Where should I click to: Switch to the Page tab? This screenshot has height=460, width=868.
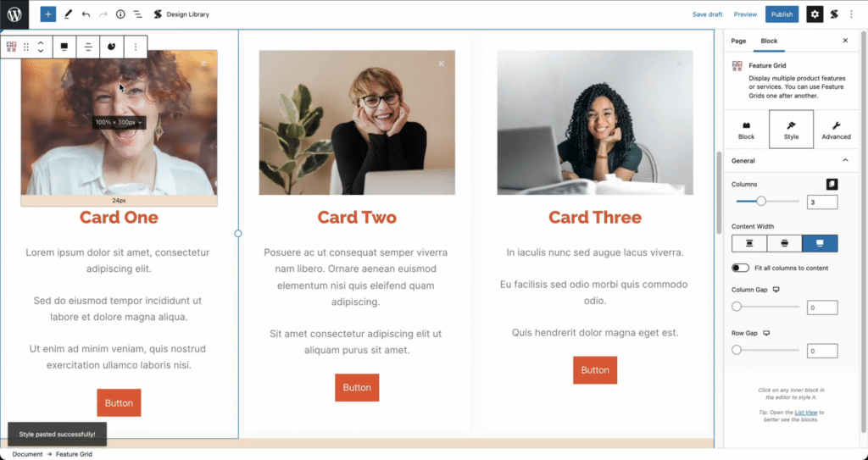pyautogui.click(x=738, y=41)
